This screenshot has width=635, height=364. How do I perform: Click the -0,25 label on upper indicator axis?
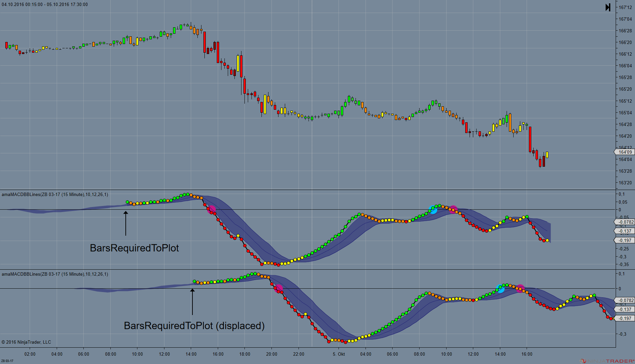623,249
